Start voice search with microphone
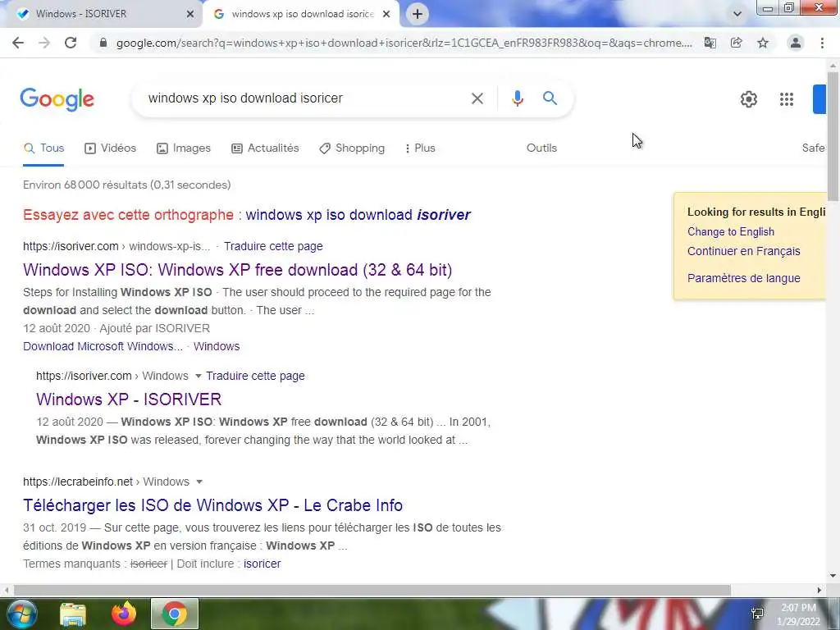 tap(517, 98)
